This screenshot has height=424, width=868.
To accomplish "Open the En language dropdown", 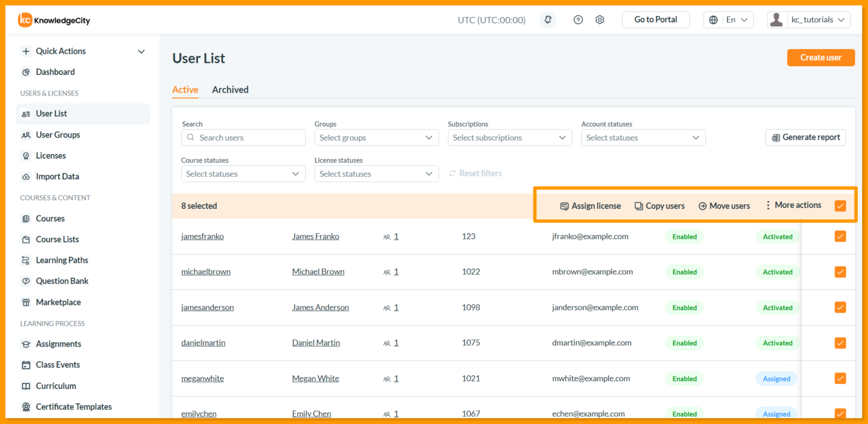I will pyautogui.click(x=729, y=20).
